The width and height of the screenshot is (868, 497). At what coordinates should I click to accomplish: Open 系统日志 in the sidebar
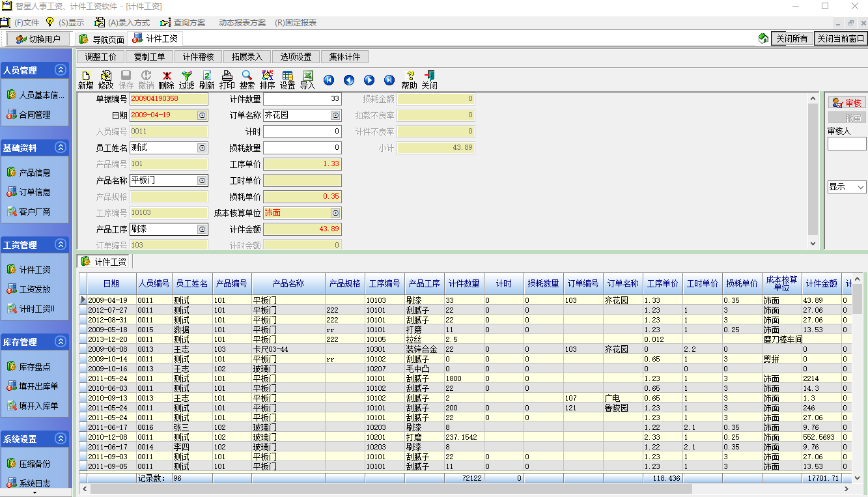point(29,483)
